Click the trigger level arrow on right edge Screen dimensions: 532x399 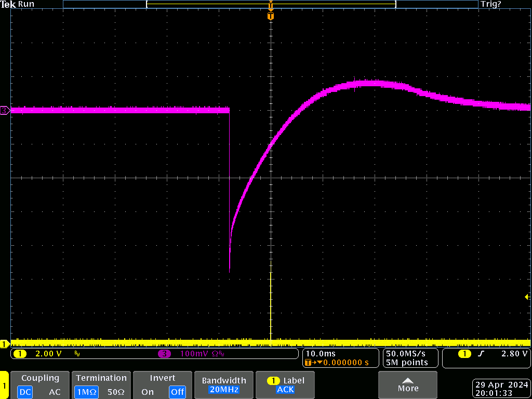[x=527, y=297]
